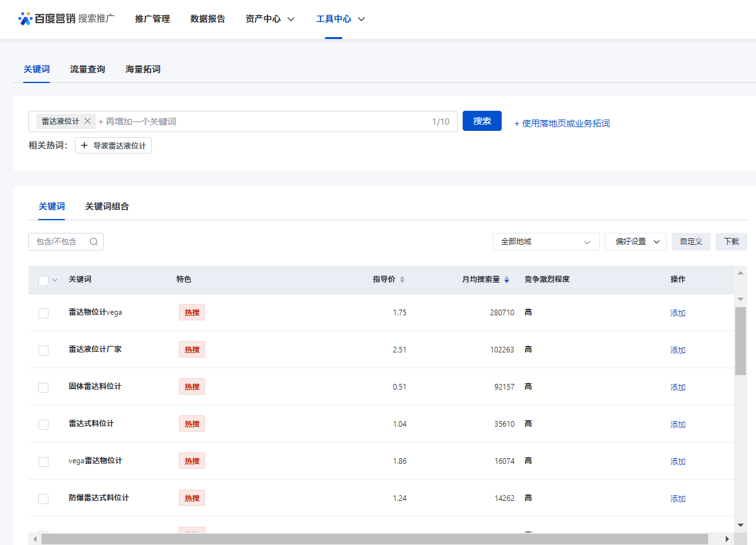Tick the select-all checkbox in table header
Screen dimensions: 756x545
[x=43, y=280]
